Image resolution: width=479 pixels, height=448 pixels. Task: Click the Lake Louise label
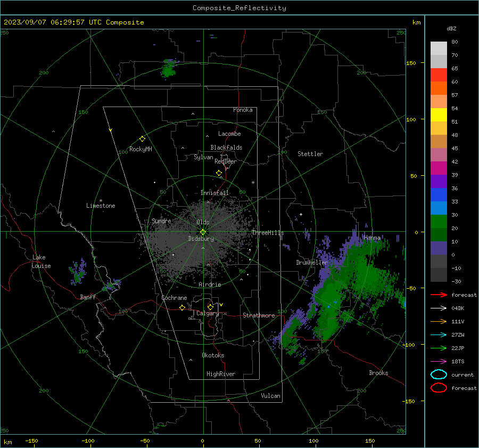click(x=41, y=262)
